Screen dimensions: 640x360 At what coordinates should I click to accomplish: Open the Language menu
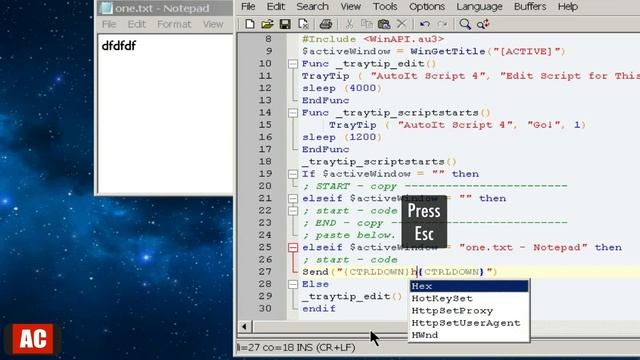(479, 7)
